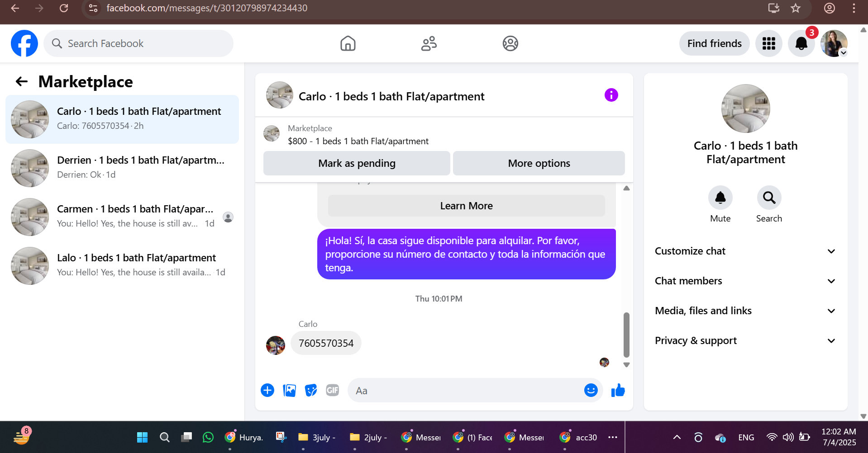
Task: Click Find friends button
Action: 714,43
